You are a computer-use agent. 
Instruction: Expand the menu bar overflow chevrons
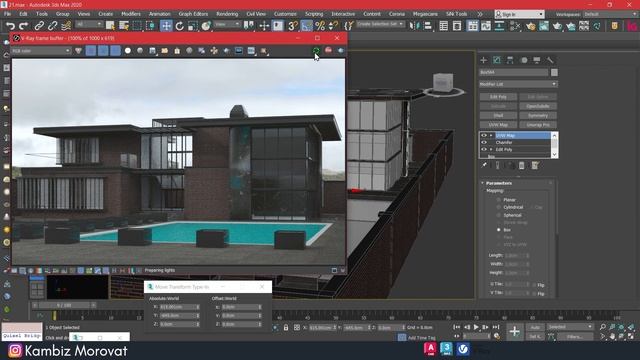(x=480, y=14)
